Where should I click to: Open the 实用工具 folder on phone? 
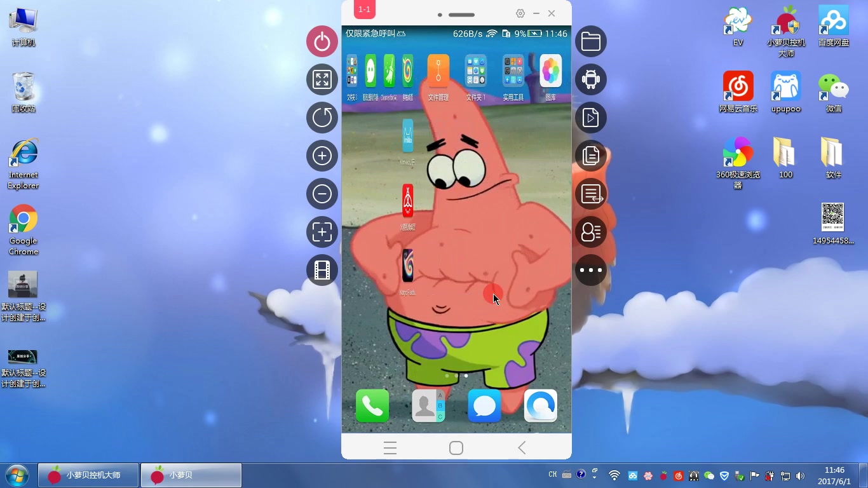513,77
